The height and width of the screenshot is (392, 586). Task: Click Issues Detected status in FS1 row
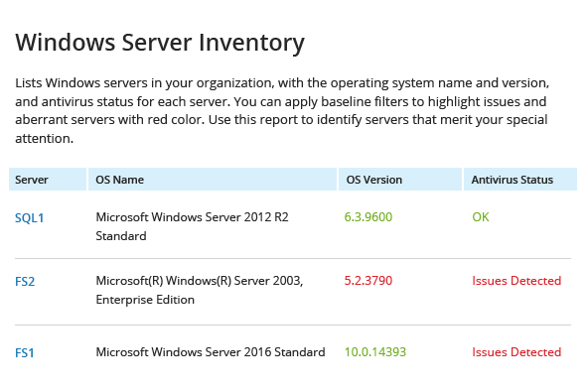pos(516,352)
